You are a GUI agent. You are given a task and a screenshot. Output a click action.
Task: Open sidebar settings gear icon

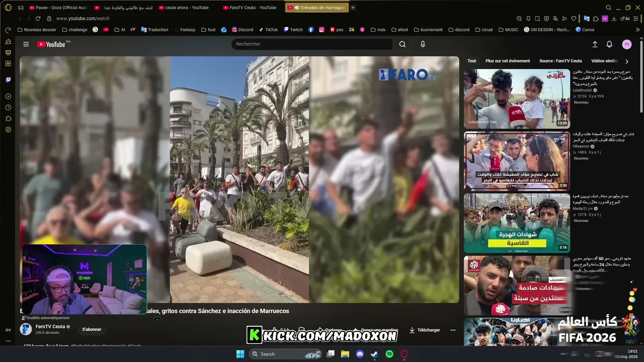point(8,130)
